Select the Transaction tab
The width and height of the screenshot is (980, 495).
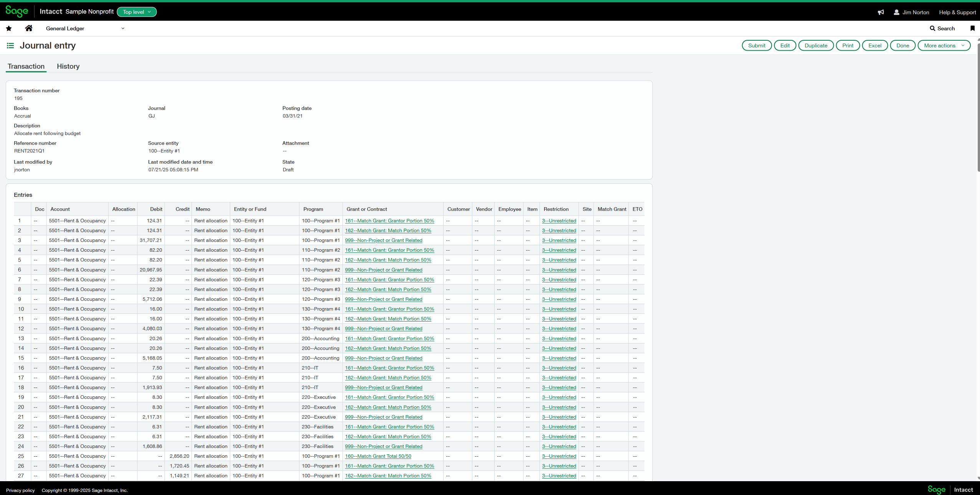pos(26,66)
